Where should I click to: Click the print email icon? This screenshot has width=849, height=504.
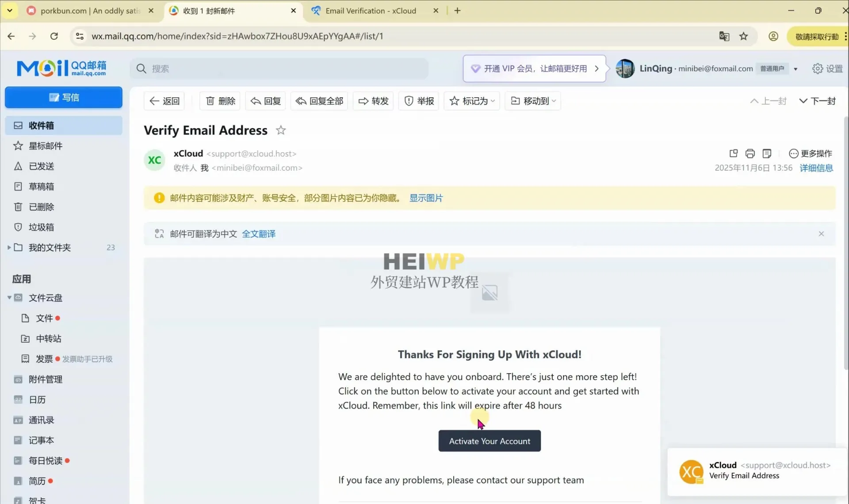tap(750, 153)
